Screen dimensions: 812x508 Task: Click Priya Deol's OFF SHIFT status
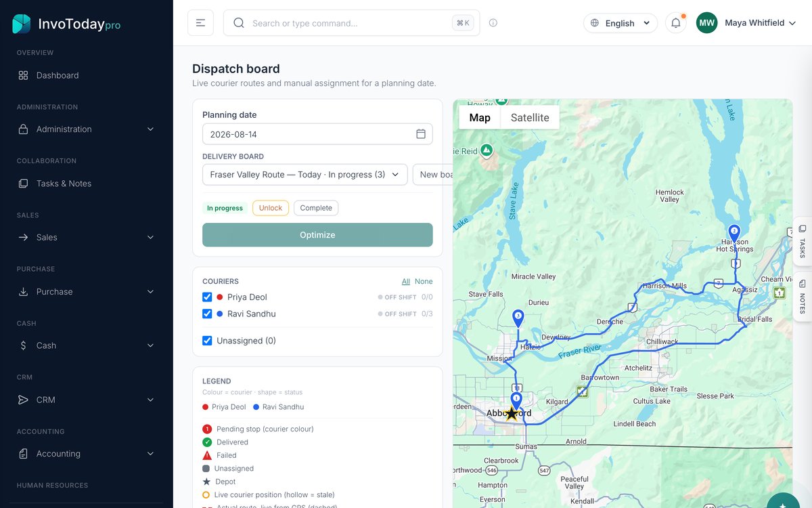coord(397,297)
